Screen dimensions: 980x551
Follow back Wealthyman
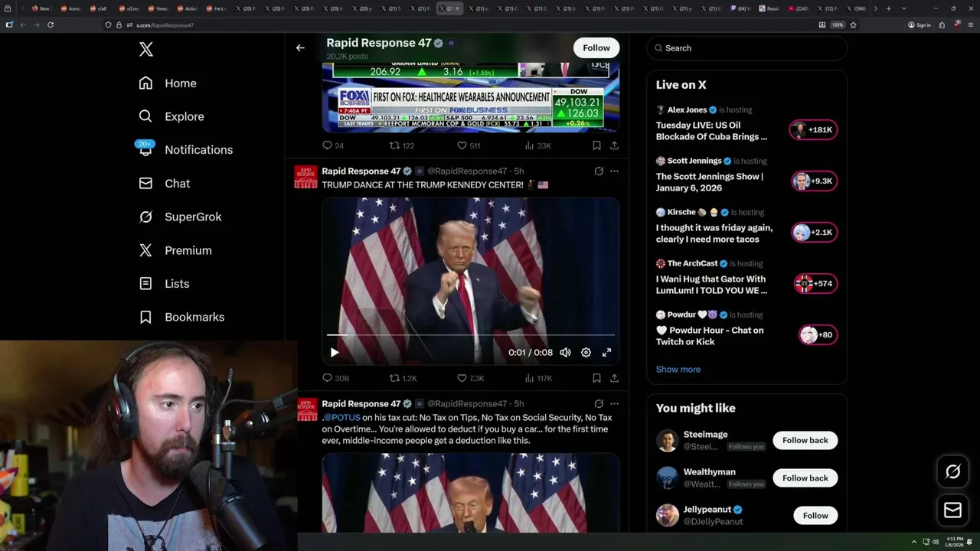click(805, 478)
